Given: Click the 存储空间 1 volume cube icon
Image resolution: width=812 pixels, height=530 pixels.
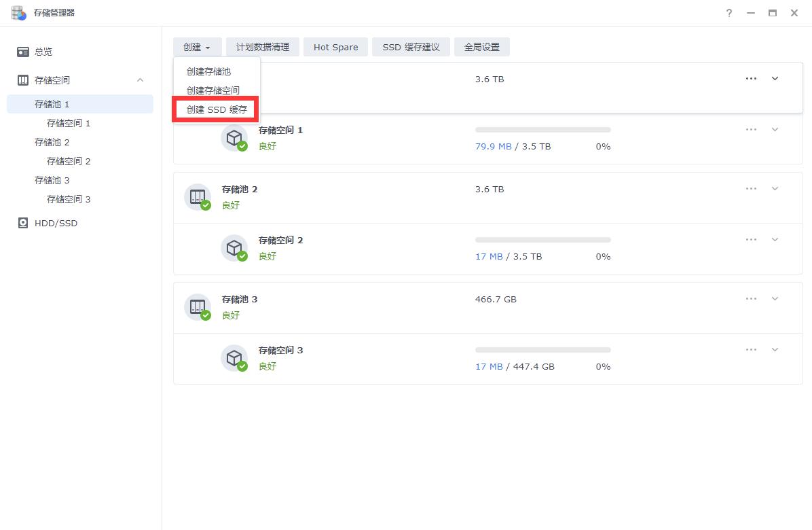Looking at the screenshot, I should (235, 137).
